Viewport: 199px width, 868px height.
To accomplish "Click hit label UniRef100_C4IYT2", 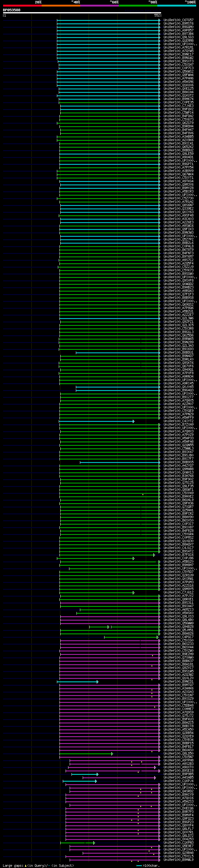I will click(x=178, y=421).
